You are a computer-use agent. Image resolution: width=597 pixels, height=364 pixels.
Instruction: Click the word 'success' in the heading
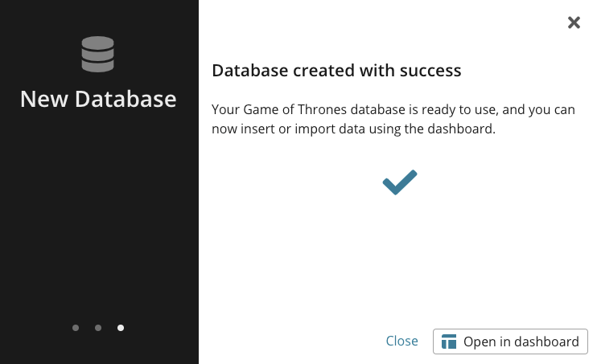tap(430, 72)
